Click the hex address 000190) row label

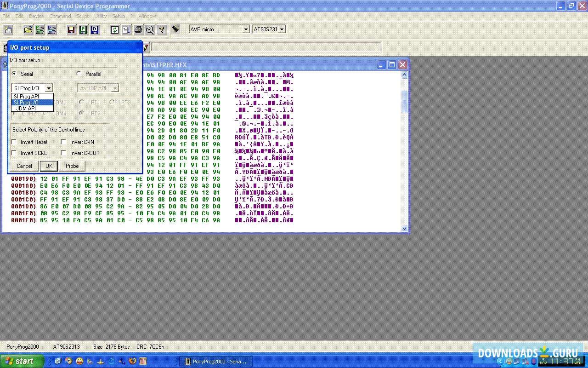(x=23, y=179)
